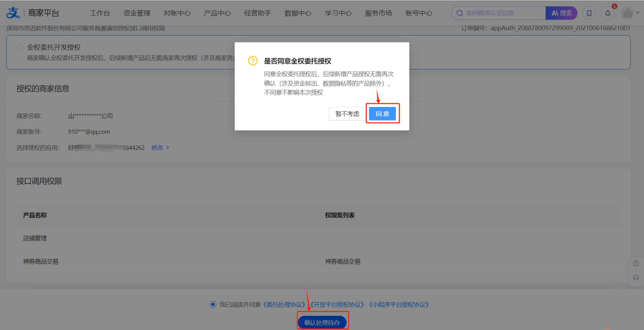Open the 账号中心 menu
644x330 pixels.
tap(419, 13)
